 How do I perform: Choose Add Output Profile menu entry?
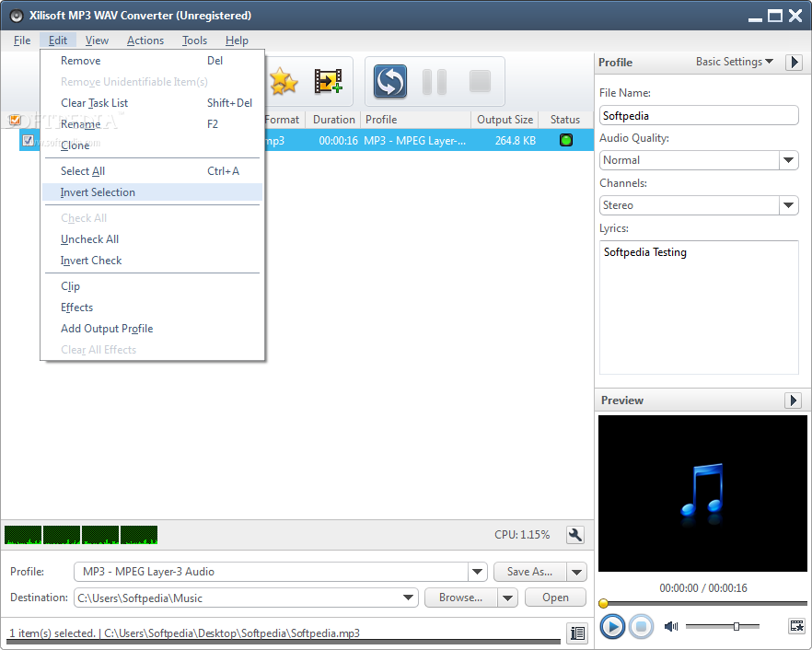pos(152,329)
